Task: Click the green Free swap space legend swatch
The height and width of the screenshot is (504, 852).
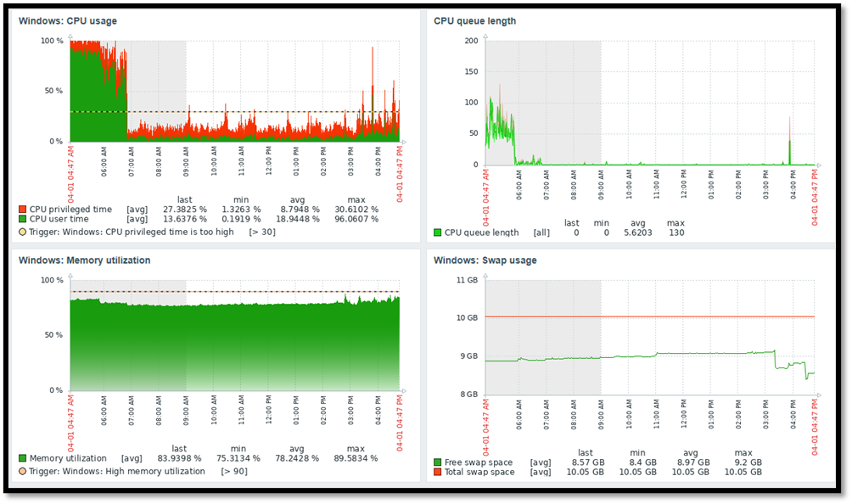Action: (438, 462)
